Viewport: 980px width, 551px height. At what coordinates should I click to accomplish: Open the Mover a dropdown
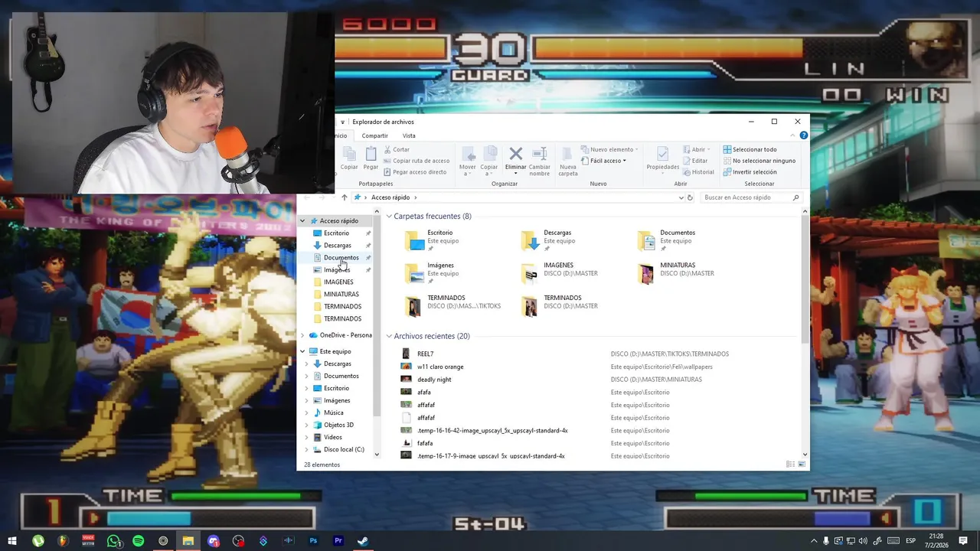(467, 170)
